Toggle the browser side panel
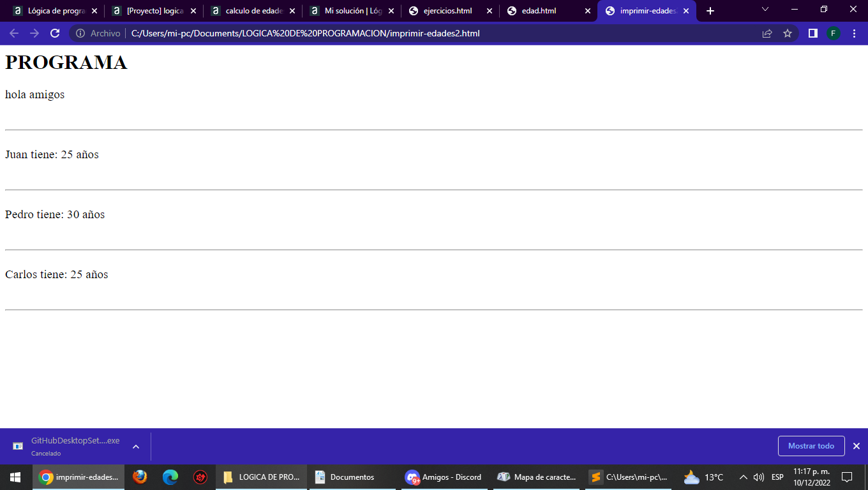 pos(812,33)
